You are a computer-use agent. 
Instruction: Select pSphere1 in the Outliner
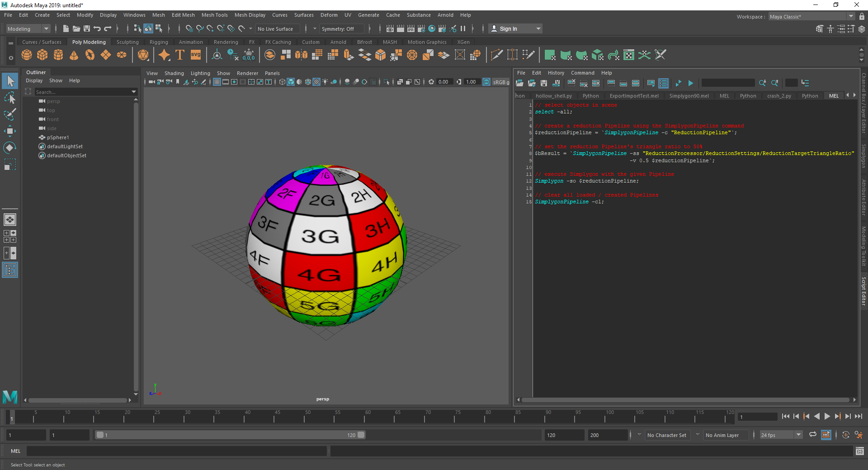tap(58, 137)
